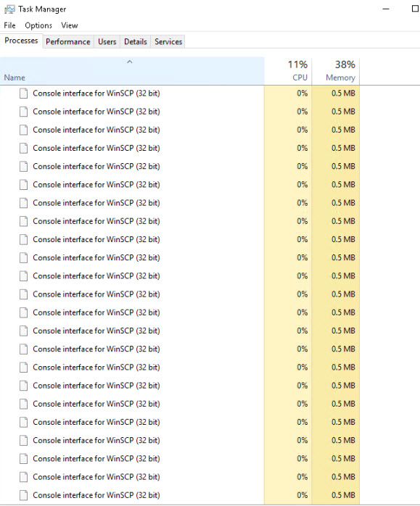The image size is (420, 506).
Task: Sort by the 11% CPU column header
Action: pyautogui.click(x=288, y=71)
